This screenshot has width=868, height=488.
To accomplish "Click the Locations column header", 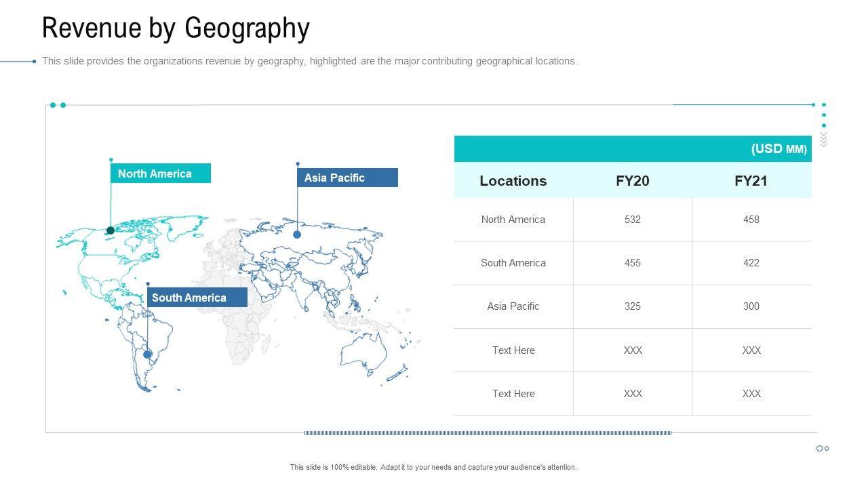I will tap(513, 181).
